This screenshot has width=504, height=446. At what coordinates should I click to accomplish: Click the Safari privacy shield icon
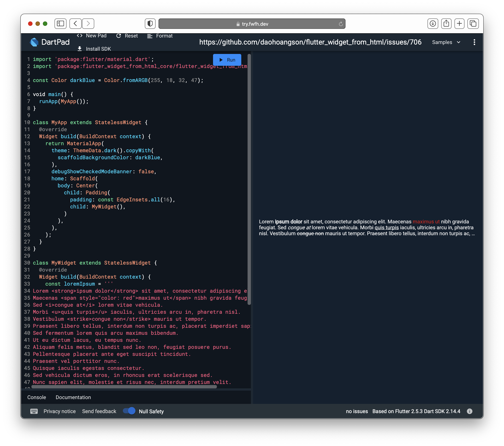(150, 24)
